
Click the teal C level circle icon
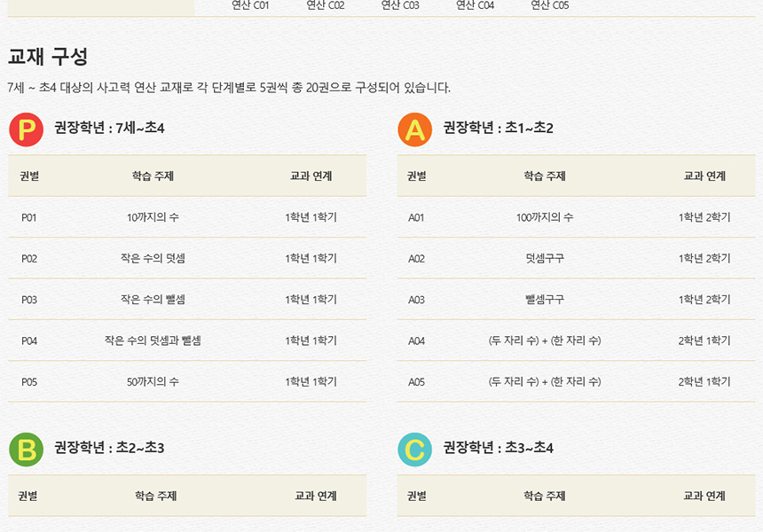click(414, 449)
